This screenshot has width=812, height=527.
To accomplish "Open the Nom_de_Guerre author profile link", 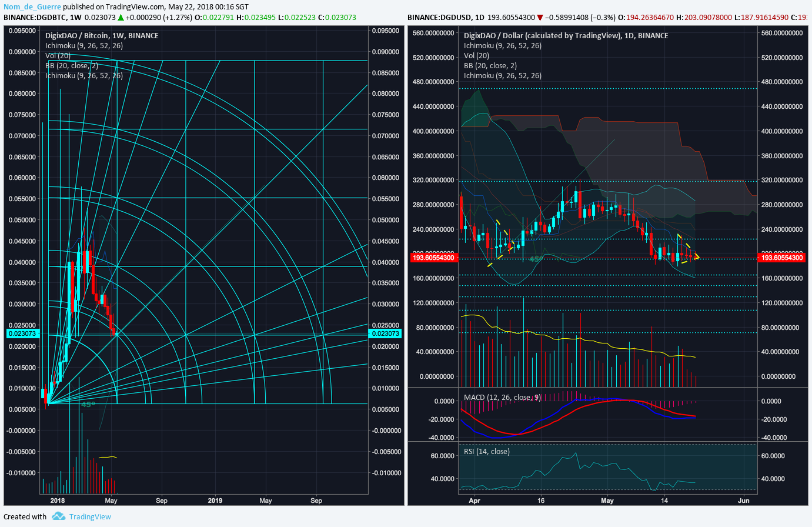I will 32,7.
